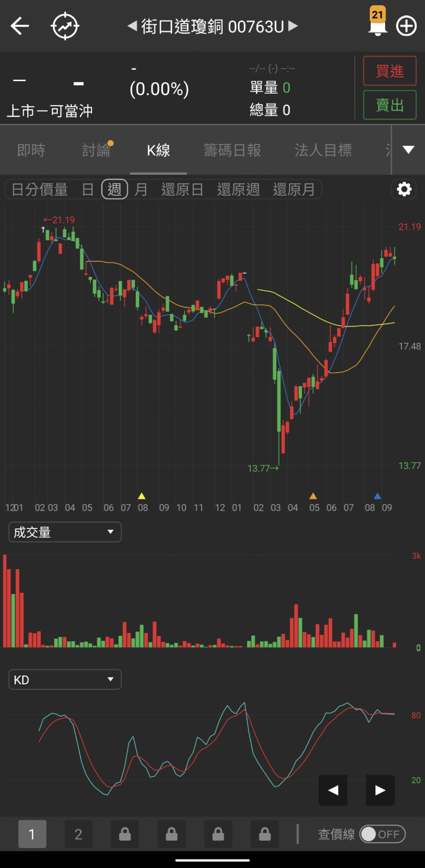Open the 討論 discussion tab
The height and width of the screenshot is (868, 425).
click(96, 150)
